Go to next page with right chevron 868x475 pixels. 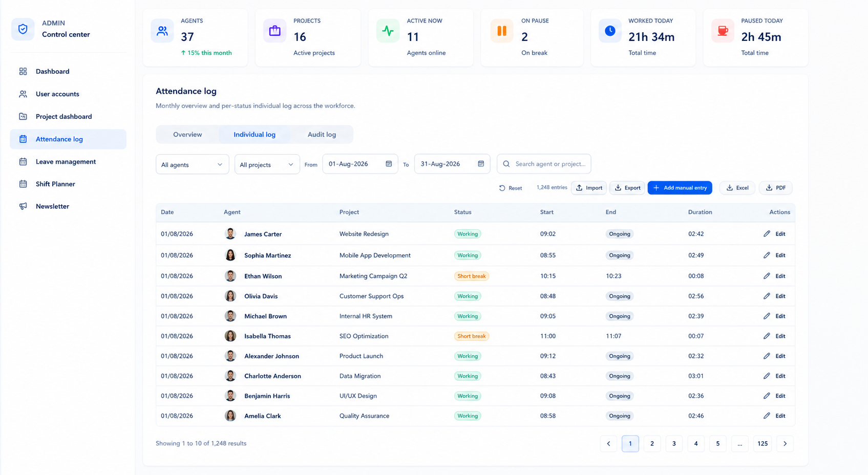tap(785, 444)
